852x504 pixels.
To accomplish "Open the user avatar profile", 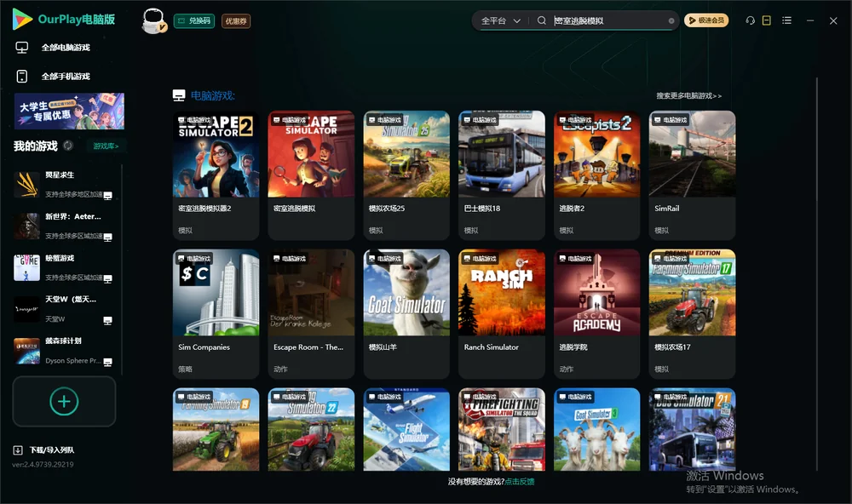I will tap(153, 20).
